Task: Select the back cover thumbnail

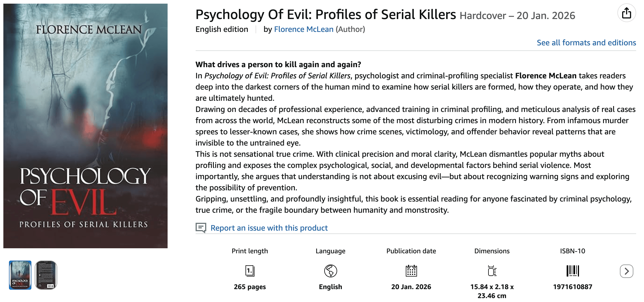Action: (x=46, y=275)
